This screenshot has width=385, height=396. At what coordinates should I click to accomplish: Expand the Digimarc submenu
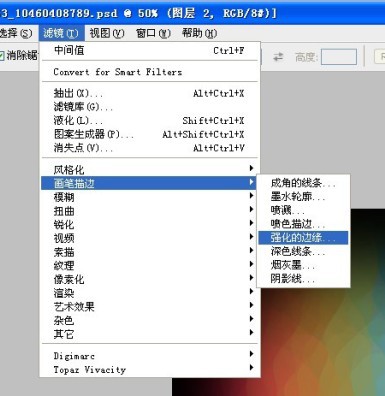coord(149,356)
